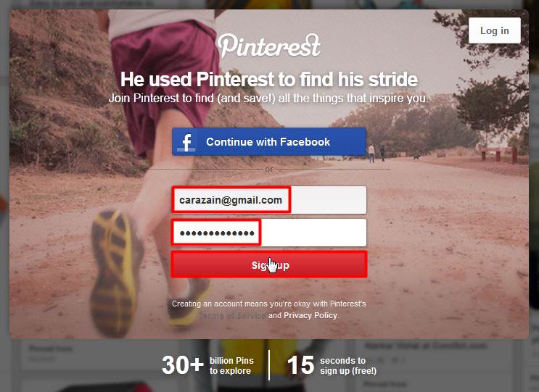Open the Privacy Policy link
539x392 pixels.
tap(310, 315)
